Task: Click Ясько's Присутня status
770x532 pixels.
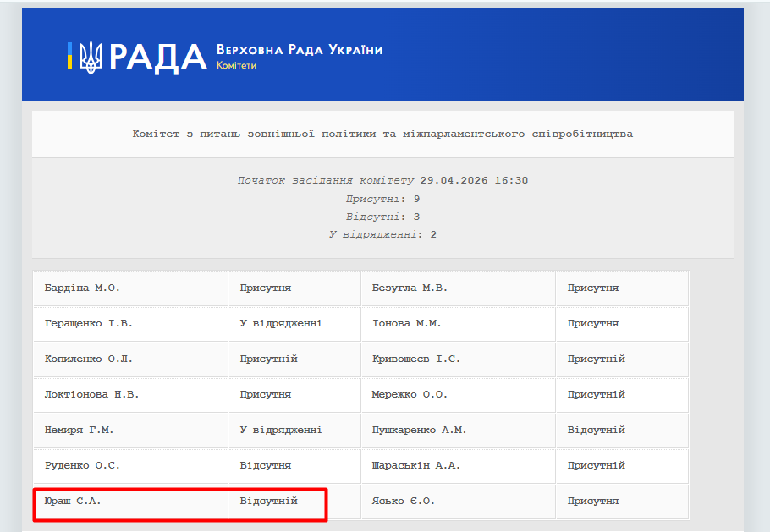Action: (592, 501)
